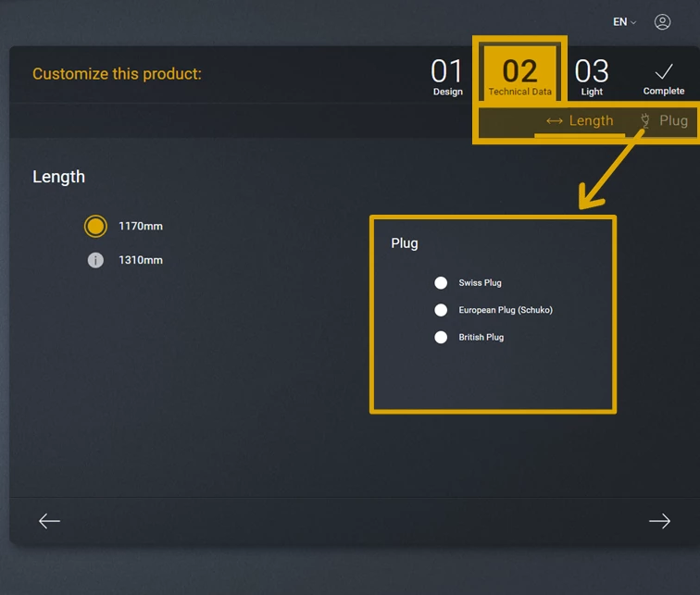
Task: Click the back arrow at bottom left
Action: click(49, 522)
